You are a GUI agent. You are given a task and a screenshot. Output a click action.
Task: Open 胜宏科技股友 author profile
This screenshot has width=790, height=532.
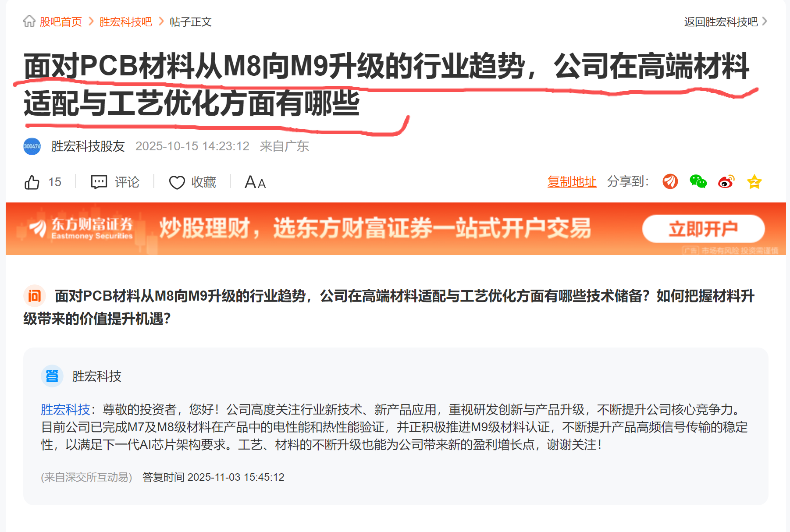[x=88, y=146]
